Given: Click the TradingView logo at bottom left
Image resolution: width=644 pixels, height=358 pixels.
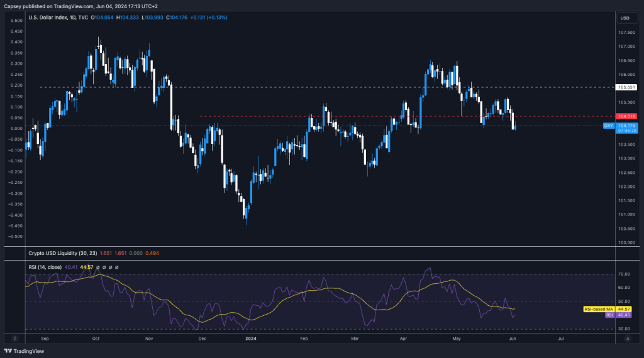Looking at the screenshot, I should pyautogui.click(x=20, y=352).
